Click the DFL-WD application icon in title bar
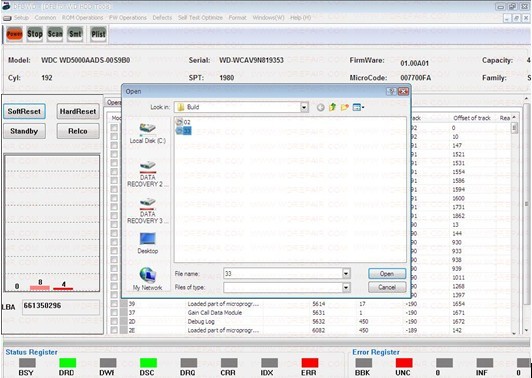 click(x=6, y=6)
